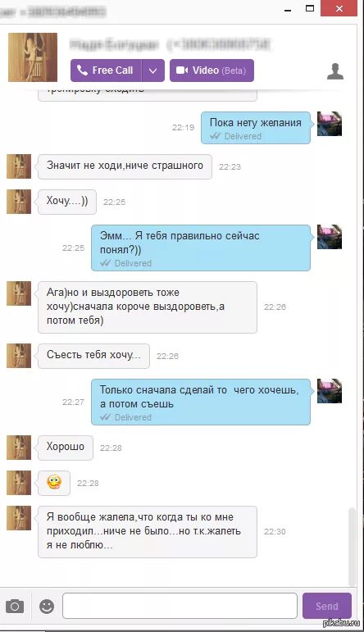This screenshot has height=632, width=364.
Task: Select the message 'Съесть тебя хочу...'
Action: click(x=93, y=356)
